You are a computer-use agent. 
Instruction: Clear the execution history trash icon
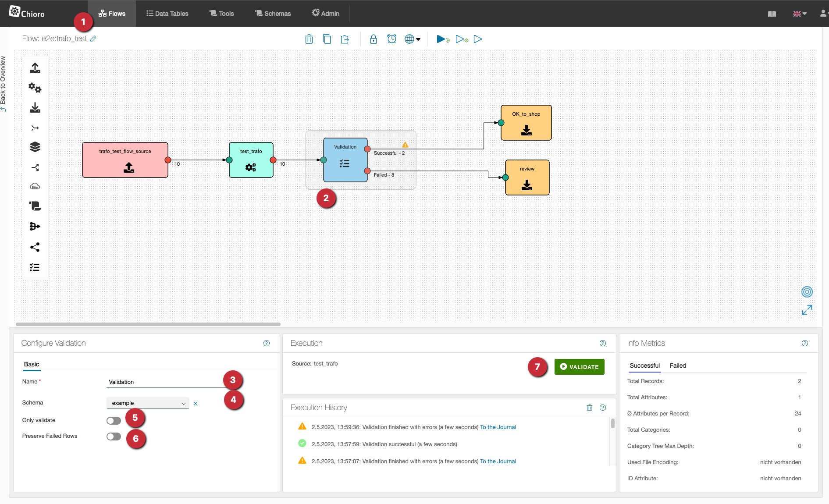click(x=590, y=408)
